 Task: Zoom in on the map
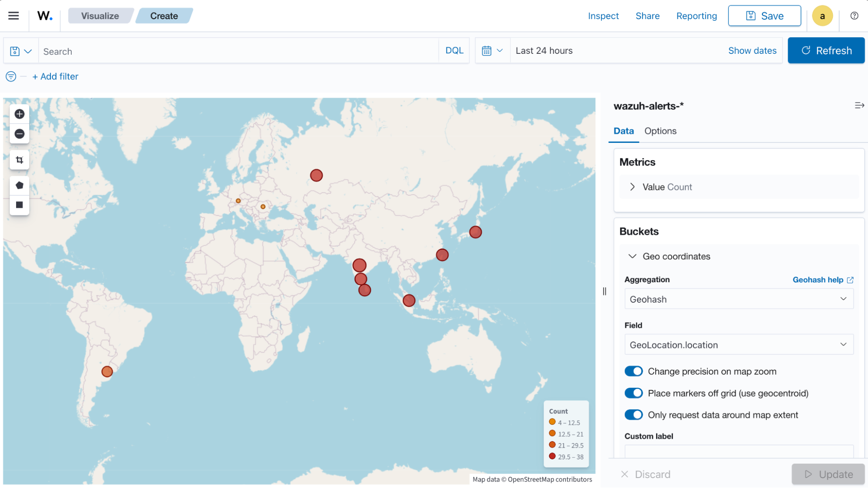click(x=19, y=114)
